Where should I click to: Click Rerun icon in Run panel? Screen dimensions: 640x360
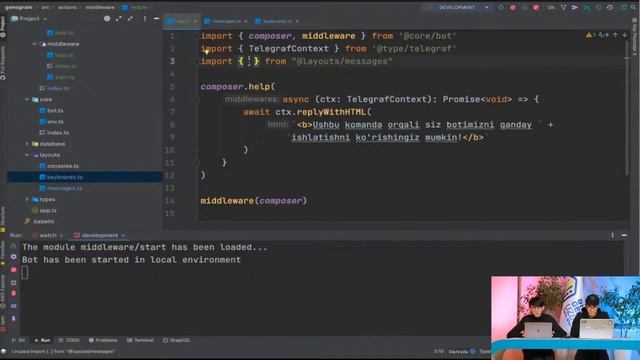[13, 247]
